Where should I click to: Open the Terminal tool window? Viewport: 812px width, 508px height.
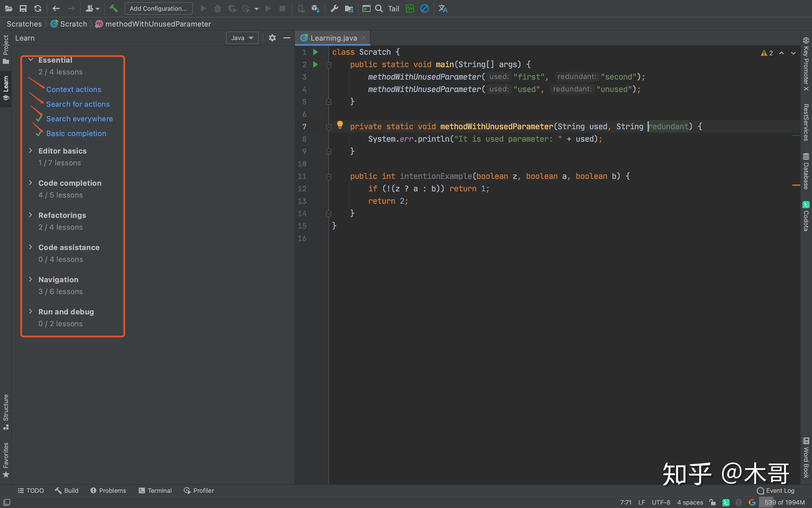point(155,491)
